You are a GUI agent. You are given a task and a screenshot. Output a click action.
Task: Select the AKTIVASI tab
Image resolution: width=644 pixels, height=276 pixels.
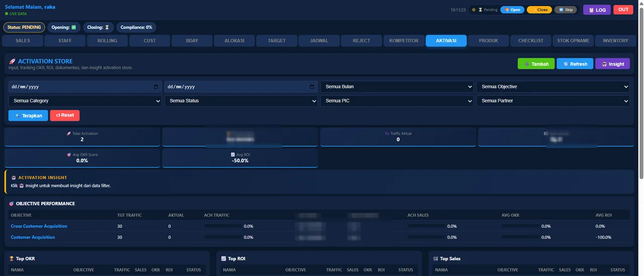pos(446,41)
